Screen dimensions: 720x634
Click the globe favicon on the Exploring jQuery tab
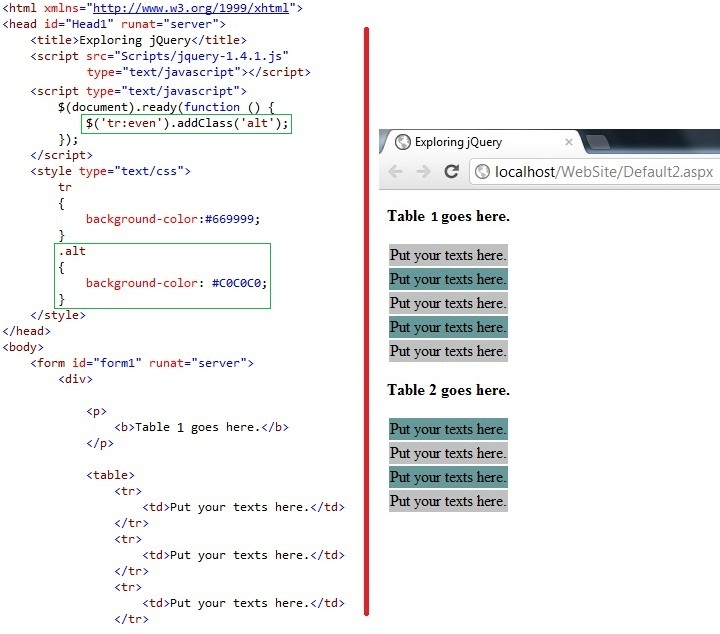coord(403,142)
